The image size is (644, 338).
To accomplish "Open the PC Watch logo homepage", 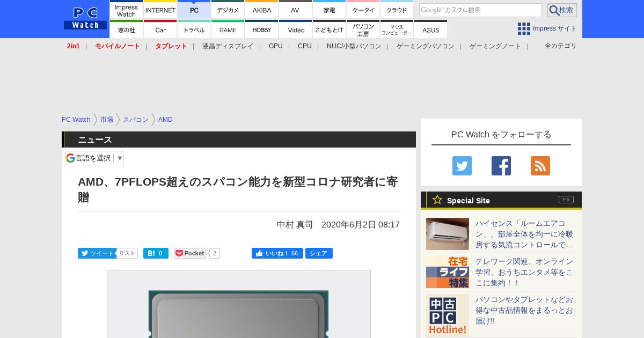I will (85, 19).
